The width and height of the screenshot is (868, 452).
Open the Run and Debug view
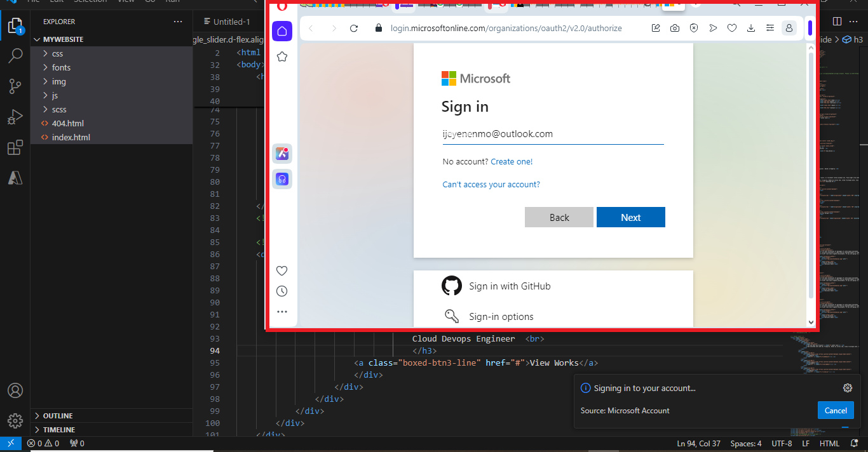[15, 117]
